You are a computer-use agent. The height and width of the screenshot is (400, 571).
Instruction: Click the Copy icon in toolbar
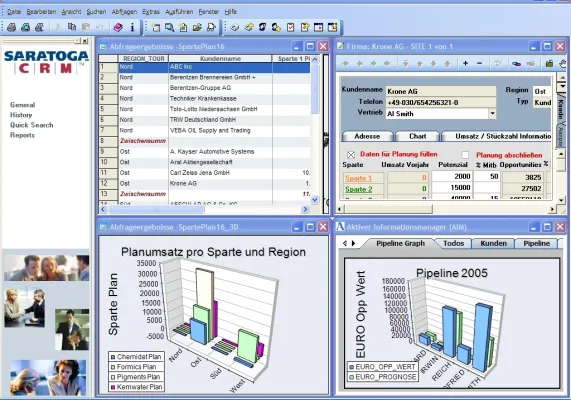click(72, 27)
